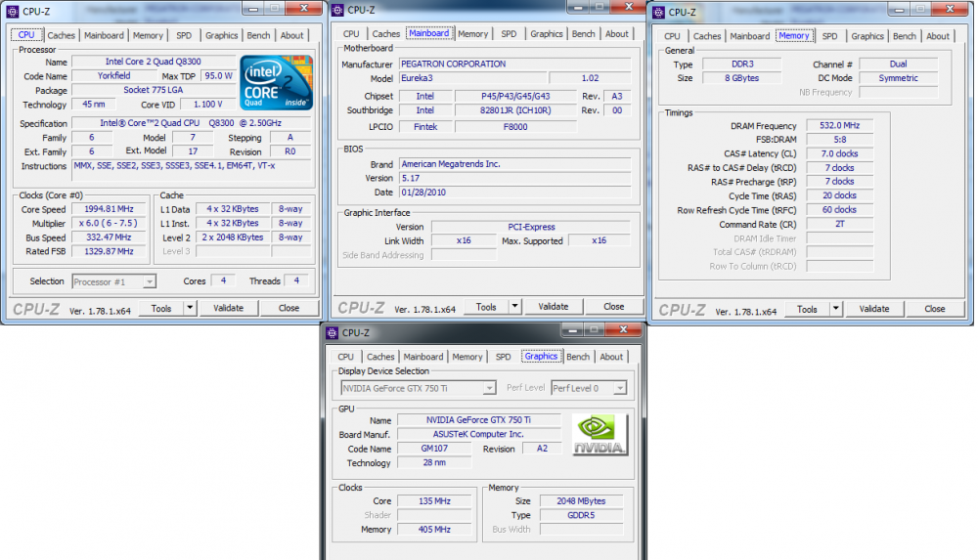Click the PEGATRON CORPORATION manufacturer field
The width and height of the screenshot is (978, 560).
(514, 64)
